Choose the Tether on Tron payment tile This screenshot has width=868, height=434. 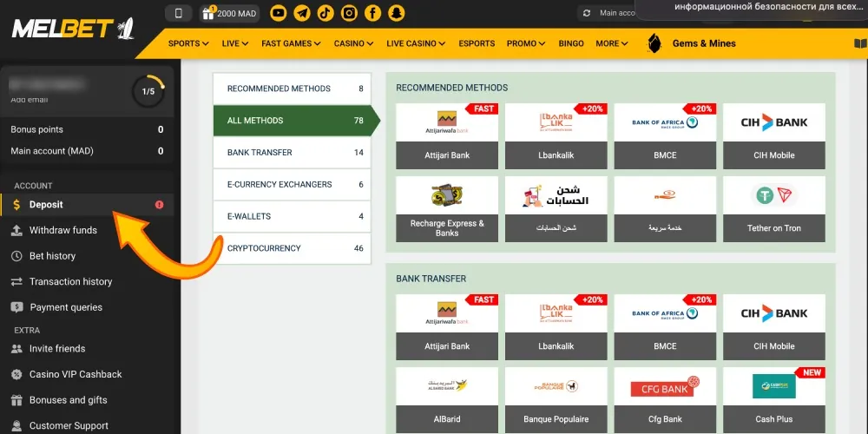point(774,209)
